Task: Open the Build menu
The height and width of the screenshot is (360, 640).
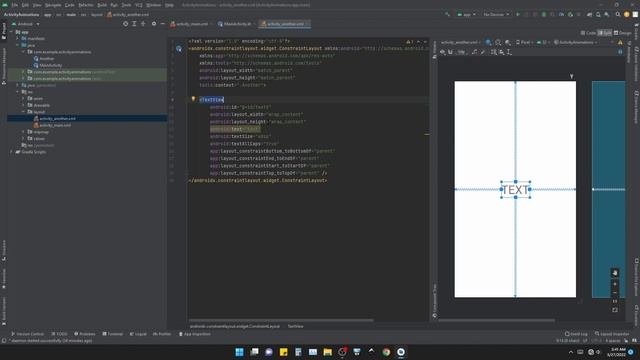Action: pyautogui.click(x=102, y=5)
